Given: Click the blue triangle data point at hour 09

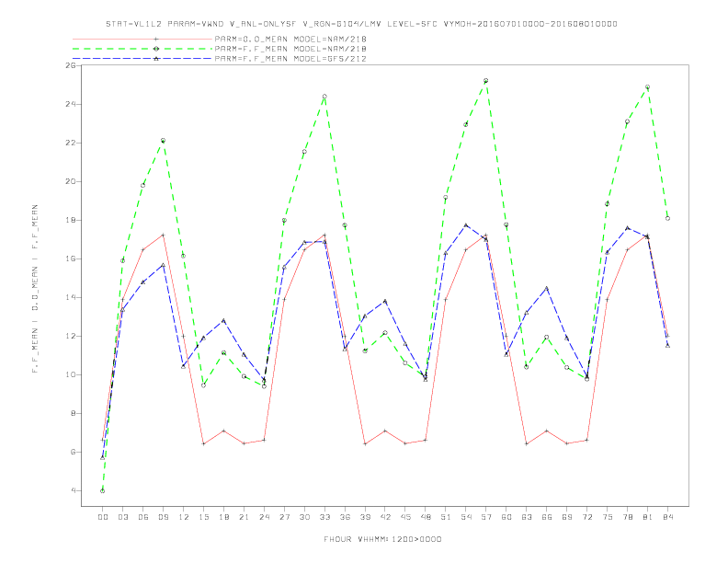Looking at the screenshot, I should coord(163,265).
